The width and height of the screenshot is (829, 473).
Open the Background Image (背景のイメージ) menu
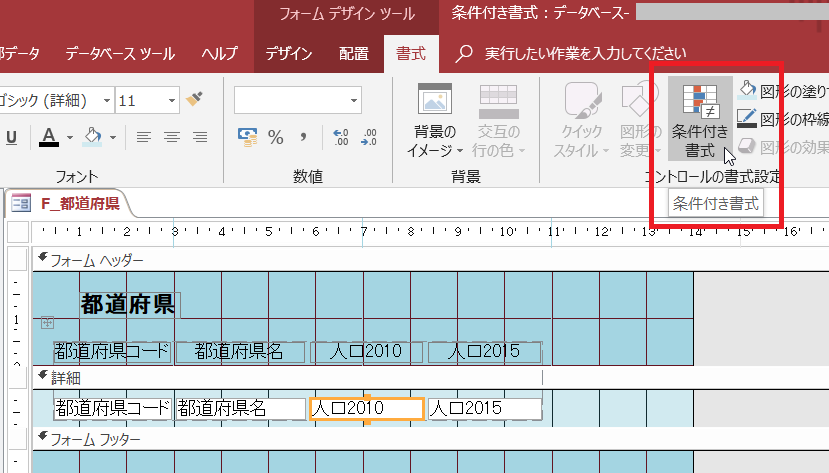[435, 119]
